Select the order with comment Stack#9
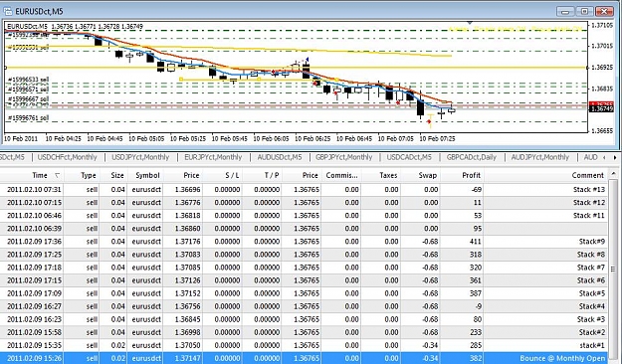622x364 pixels. click(304, 242)
